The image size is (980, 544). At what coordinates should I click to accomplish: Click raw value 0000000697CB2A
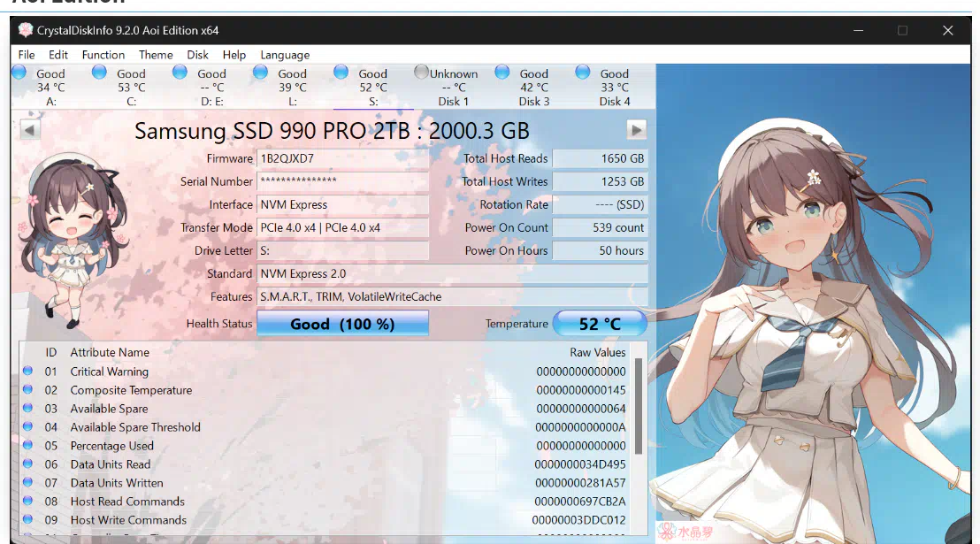coord(580,502)
